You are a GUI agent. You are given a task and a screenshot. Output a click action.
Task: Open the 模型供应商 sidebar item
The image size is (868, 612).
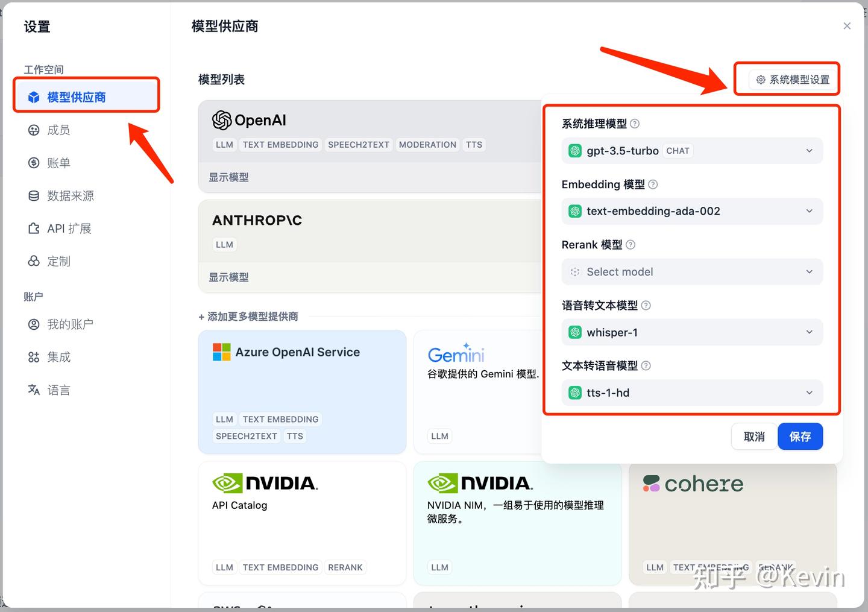(x=86, y=97)
